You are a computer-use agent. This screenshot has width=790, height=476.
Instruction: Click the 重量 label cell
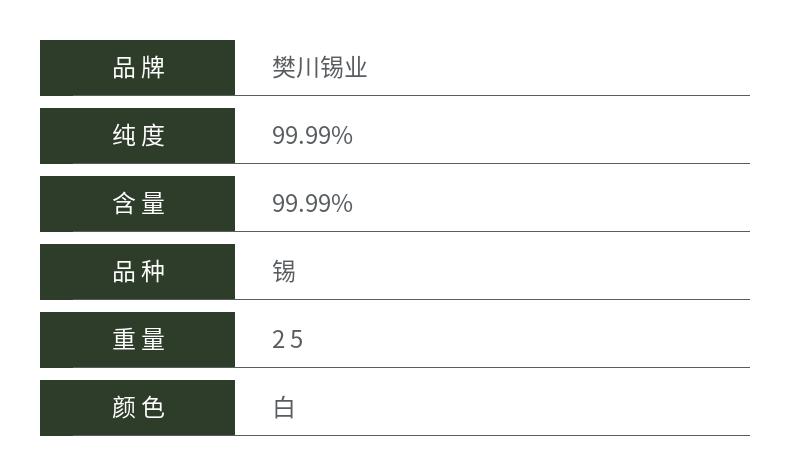(x=138, y=339)
